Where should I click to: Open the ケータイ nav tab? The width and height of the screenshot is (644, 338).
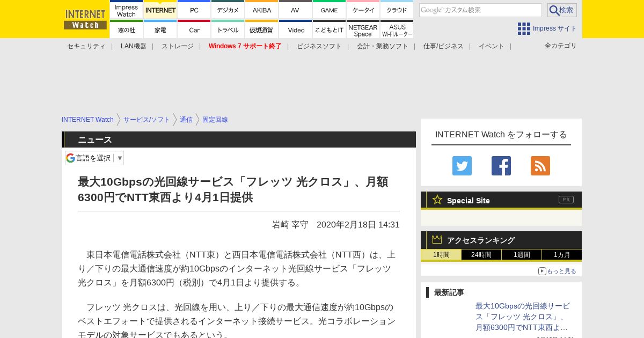coord(363,10)
